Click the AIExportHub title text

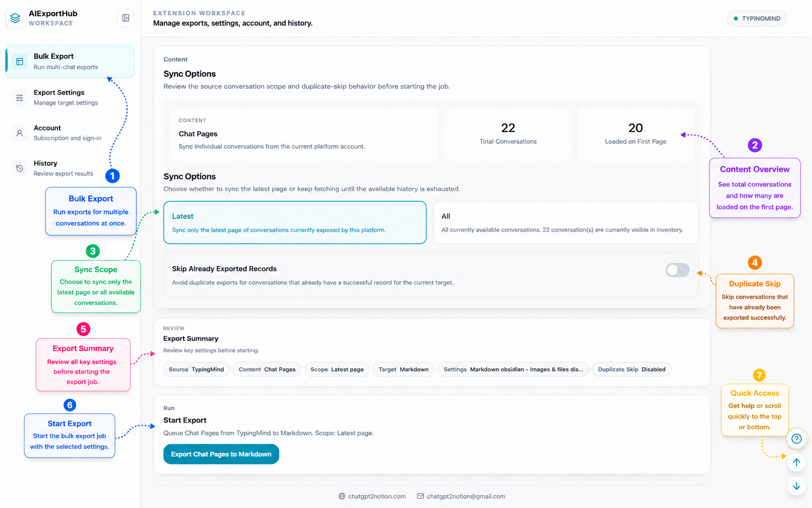click(53, 14)
